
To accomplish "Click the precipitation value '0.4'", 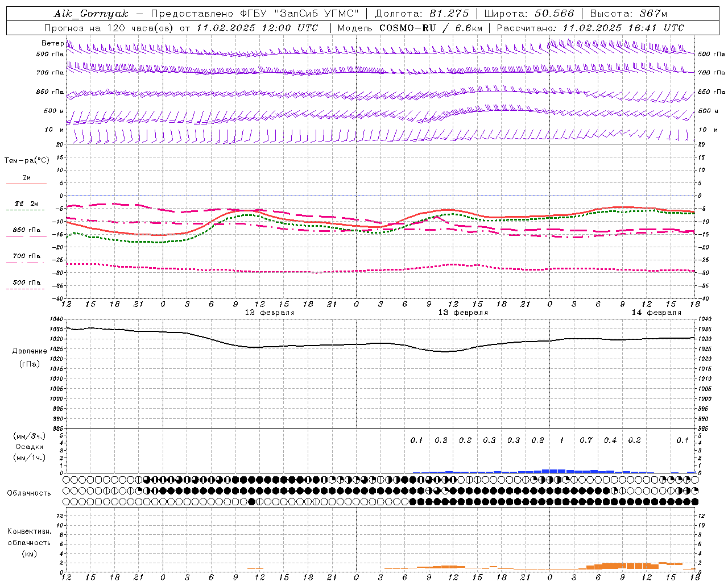I will pos(610,440).
